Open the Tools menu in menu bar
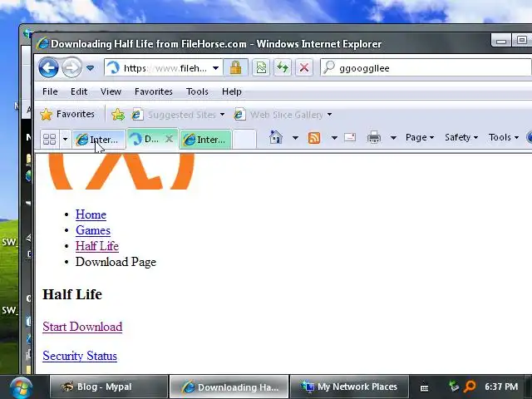 pos(197,91)
